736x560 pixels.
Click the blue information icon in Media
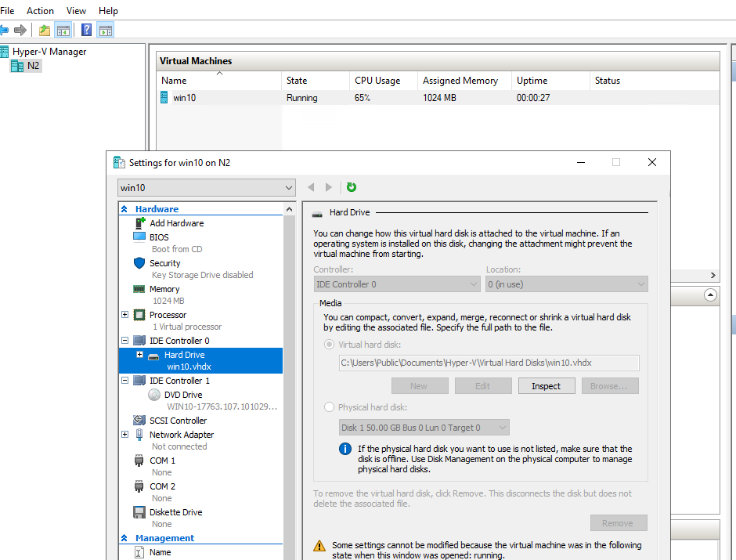(345, 449)
